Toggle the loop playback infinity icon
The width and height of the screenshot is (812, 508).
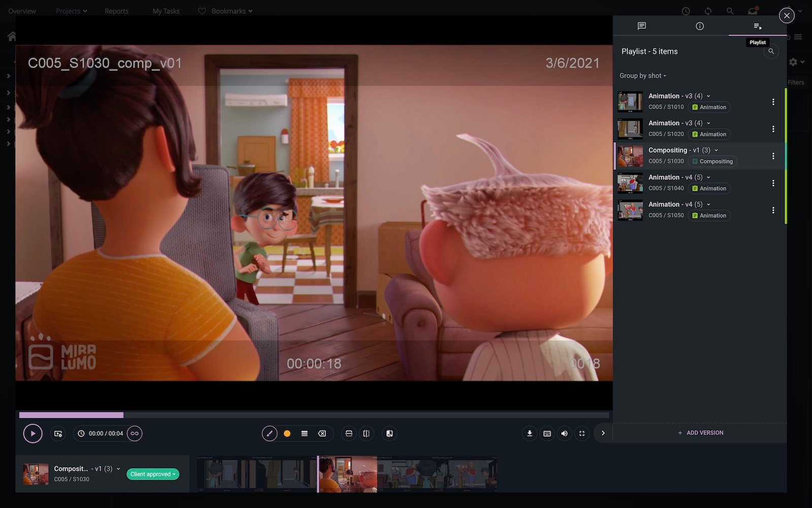134,433
